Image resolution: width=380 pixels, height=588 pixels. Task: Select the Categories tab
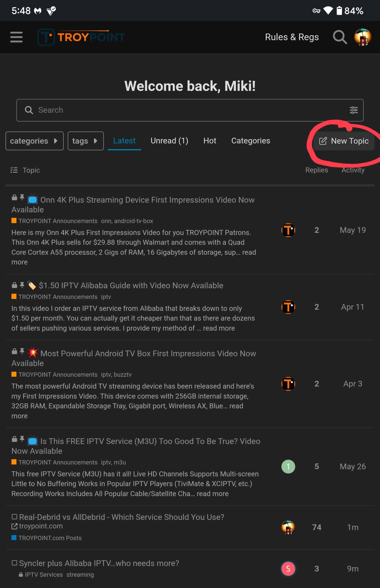(x=251, y=141)
